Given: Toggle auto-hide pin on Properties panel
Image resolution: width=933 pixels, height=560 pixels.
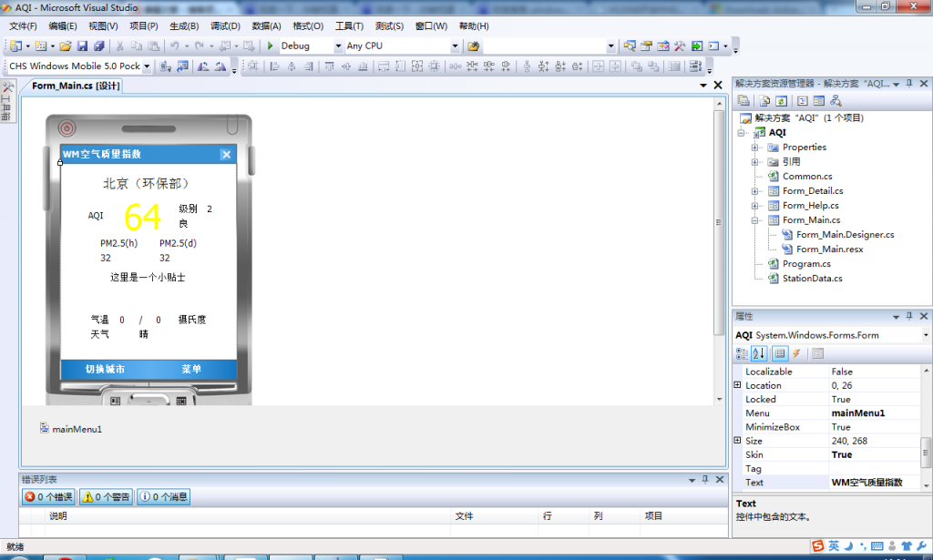Looking at the screenshot, I should click(x=909, y=316).
